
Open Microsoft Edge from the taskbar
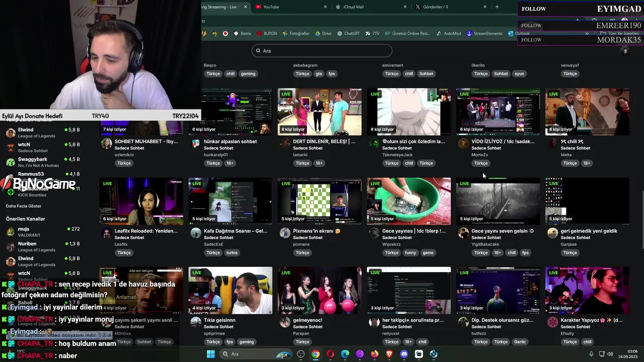point(345,354)
